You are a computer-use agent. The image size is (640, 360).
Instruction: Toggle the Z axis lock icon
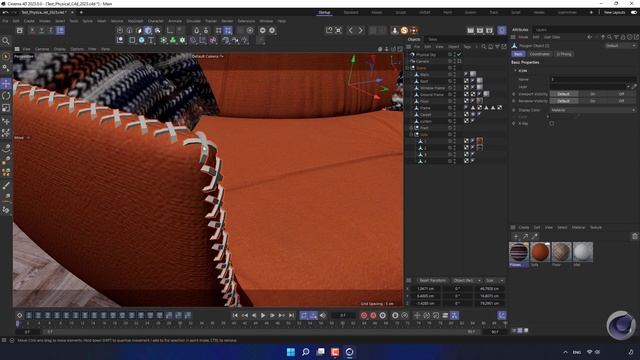click(50, 30)
